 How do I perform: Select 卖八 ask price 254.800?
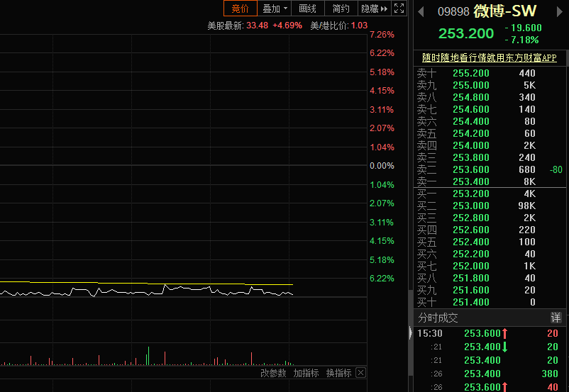click(x=471, y=97)
